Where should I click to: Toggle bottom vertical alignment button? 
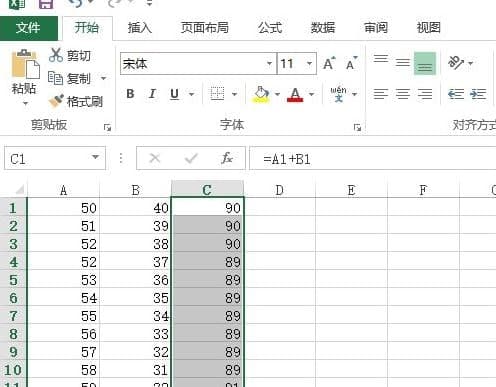[425, 63]
